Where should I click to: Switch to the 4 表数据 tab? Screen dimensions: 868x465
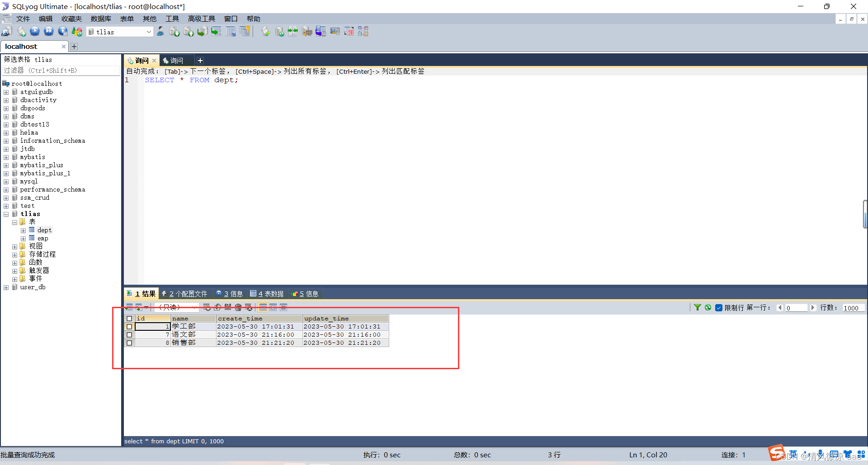click(267, 294)
